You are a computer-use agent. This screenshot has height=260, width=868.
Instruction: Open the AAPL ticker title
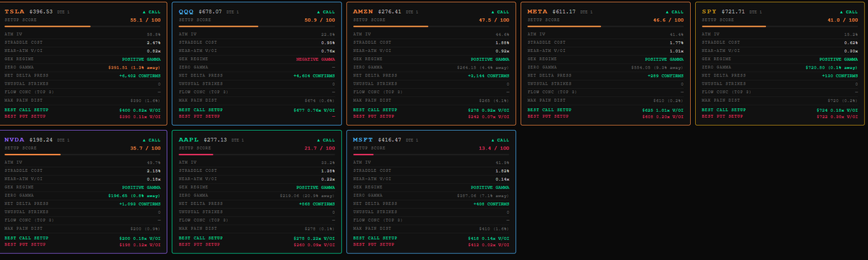[189, 139]
